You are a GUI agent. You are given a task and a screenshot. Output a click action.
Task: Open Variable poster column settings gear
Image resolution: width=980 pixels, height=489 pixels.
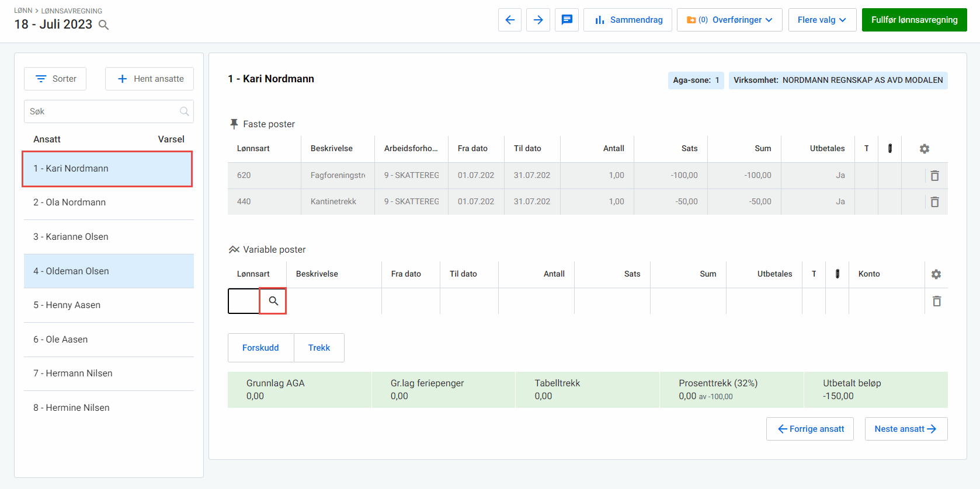(936, 274)
